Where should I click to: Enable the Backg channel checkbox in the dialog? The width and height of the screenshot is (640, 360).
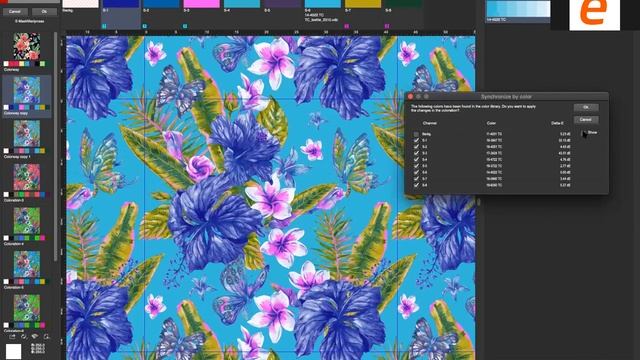click(416, 134)
